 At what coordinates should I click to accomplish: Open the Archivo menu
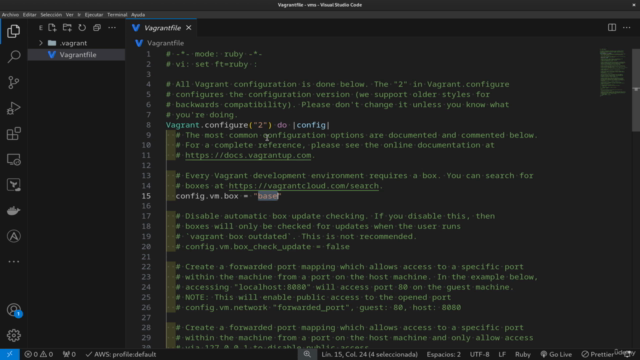pyautogui.click(x=10, y=15)
